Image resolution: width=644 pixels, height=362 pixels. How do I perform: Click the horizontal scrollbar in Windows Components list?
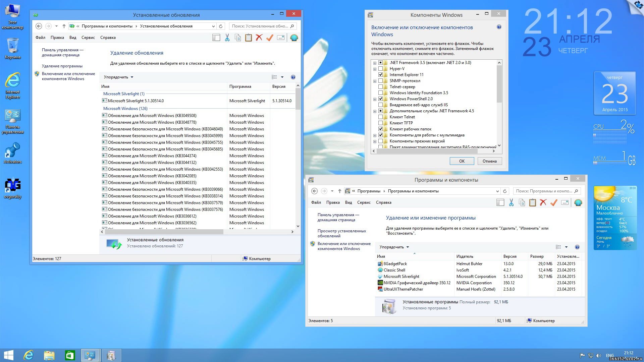[x=427, y=151]
